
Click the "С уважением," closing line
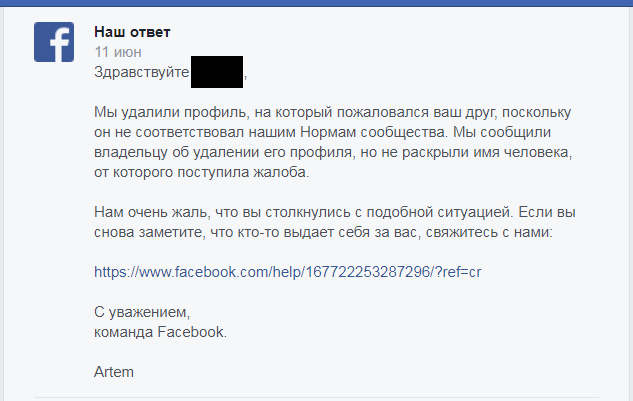click(x=142, y=312)
